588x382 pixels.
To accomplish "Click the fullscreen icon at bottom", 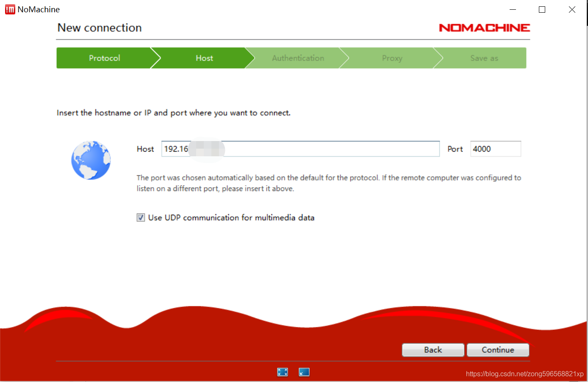I will (x=283, y=372).
